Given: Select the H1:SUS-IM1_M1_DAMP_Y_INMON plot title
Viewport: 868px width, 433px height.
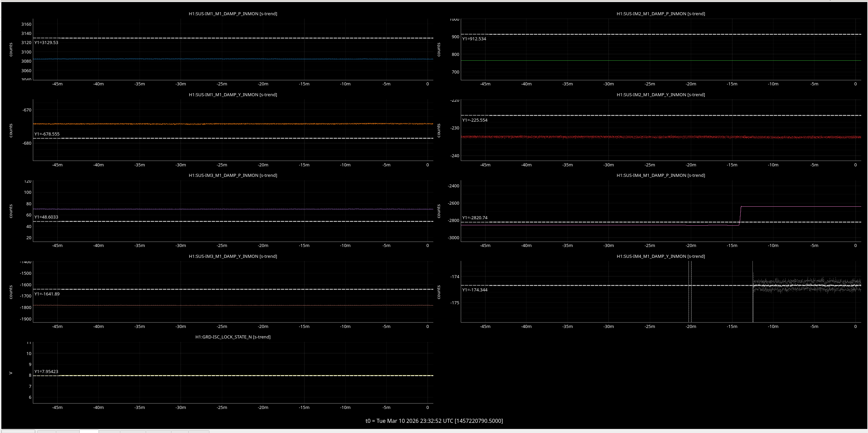Looking at the screenshot, I should 233,95.
